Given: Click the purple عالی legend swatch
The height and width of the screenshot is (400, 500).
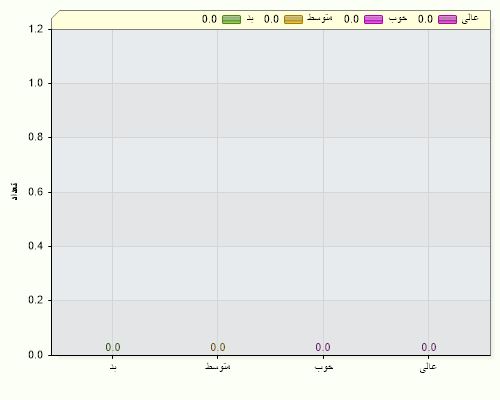Looking at the screenshot, I should coord(447,19).
